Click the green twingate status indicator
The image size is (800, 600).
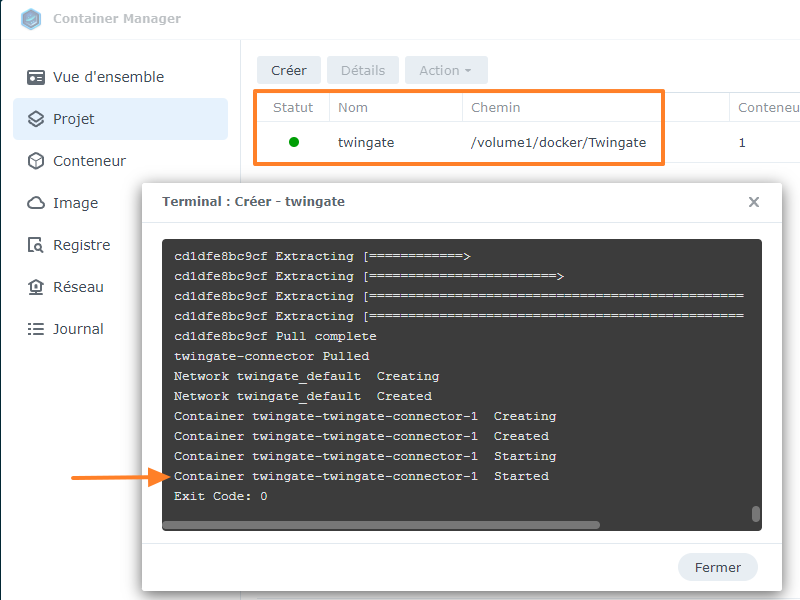294,142
